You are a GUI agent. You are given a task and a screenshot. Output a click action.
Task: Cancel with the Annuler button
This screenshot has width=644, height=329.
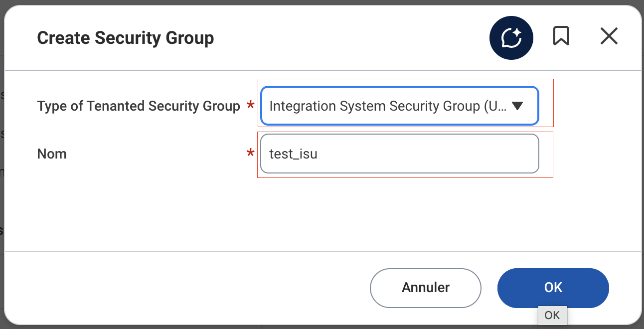[426, 288]
